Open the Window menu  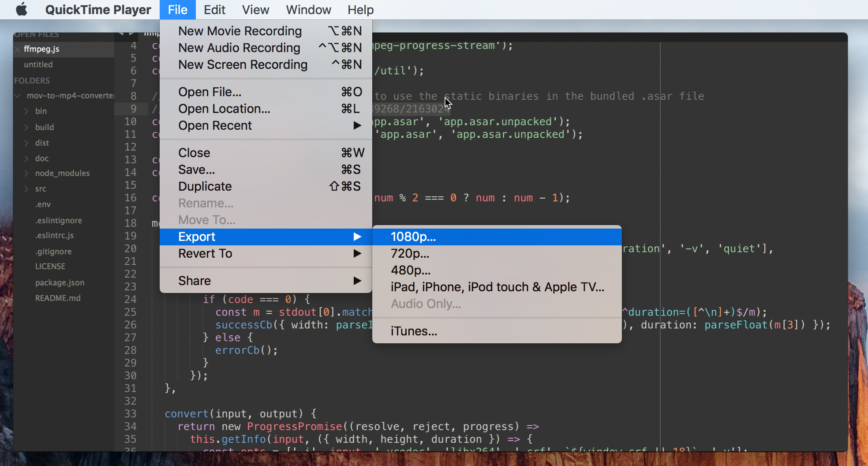pyautogui.click(x=308, y=9)
